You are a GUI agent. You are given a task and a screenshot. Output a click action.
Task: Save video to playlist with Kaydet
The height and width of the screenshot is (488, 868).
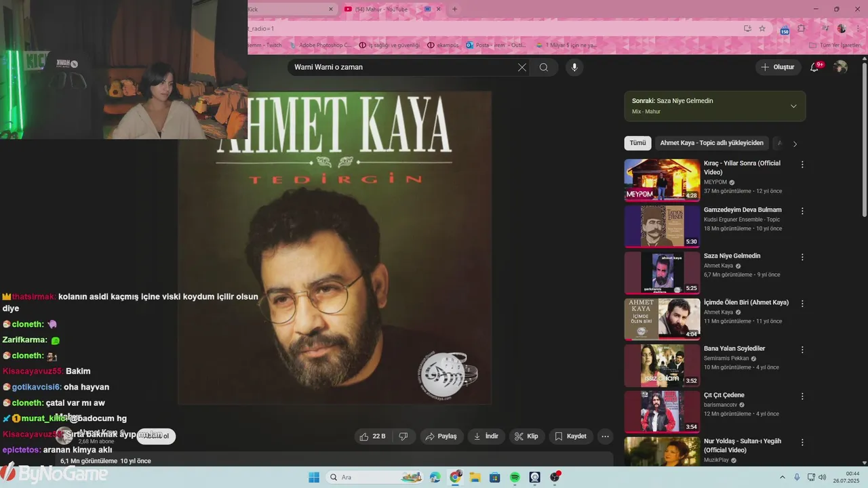click(570, 436)
